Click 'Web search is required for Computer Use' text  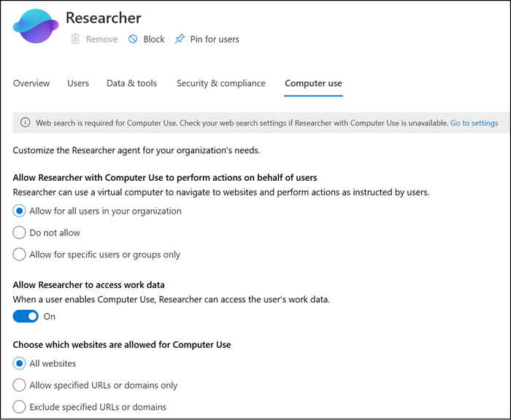242,122
